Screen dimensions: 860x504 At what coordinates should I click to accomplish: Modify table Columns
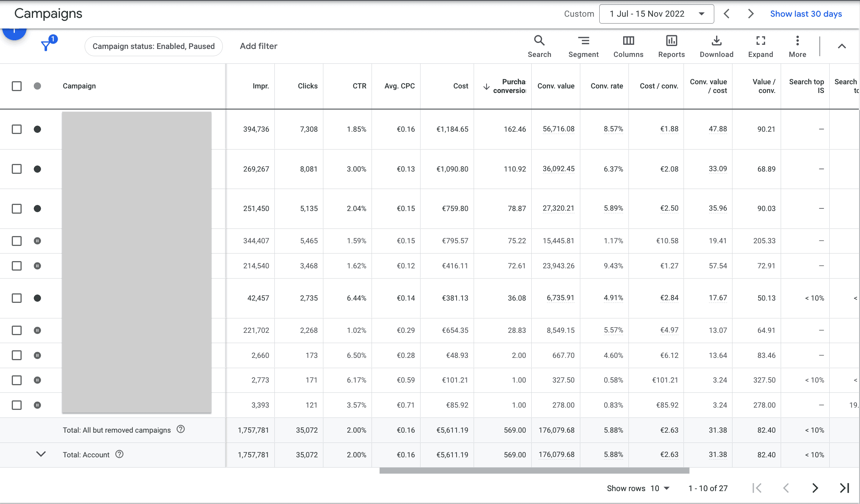[628, 46]
